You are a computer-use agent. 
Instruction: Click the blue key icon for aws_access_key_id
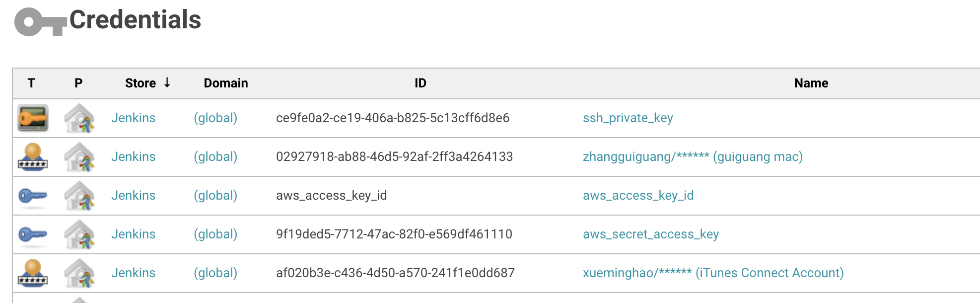tap(33, 196)
